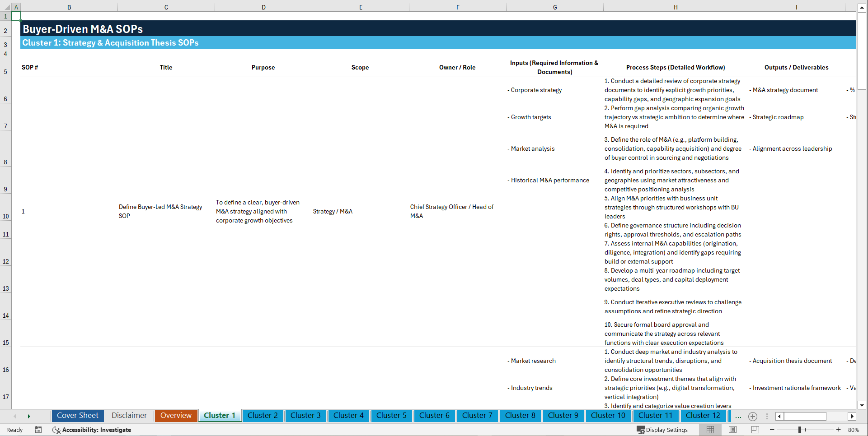This screenshot has height=436, width=868.
Task: Click the vertical scrollbar down arrow
Action: point(862,405)
